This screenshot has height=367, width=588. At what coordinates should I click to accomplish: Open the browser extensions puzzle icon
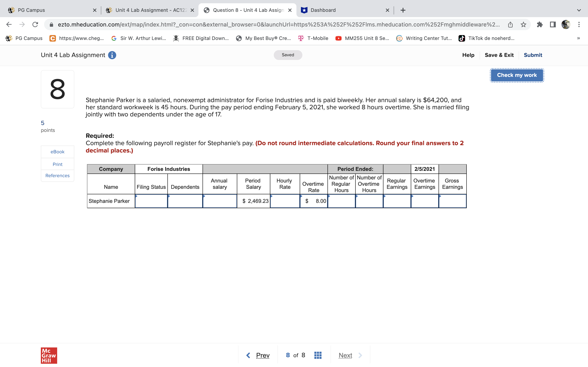[x=540, y=24]
